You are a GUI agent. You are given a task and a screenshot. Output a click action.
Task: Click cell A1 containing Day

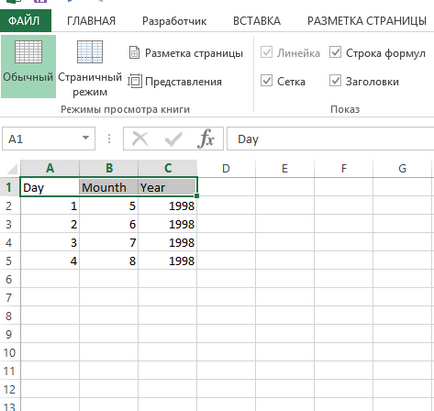pos(50,187)
